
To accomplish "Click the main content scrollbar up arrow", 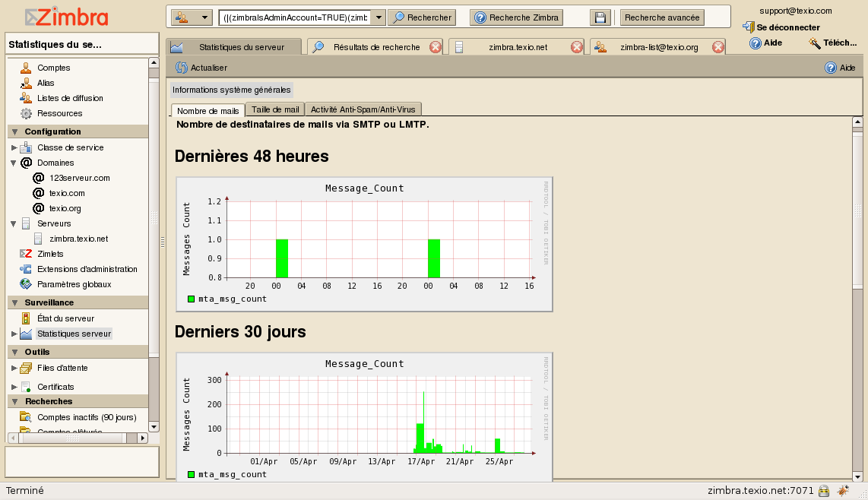I will click(857, 122).
